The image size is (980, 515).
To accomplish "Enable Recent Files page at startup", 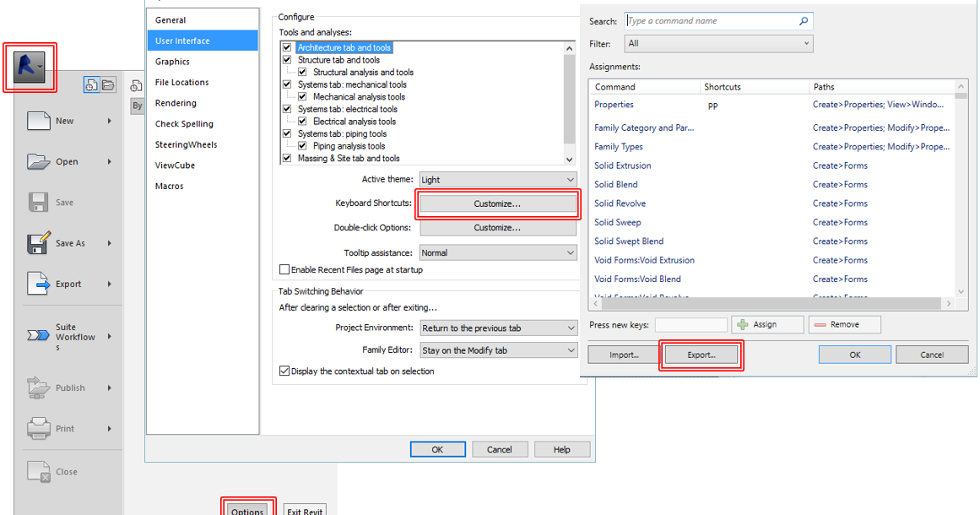I will (x=284, y=268).
